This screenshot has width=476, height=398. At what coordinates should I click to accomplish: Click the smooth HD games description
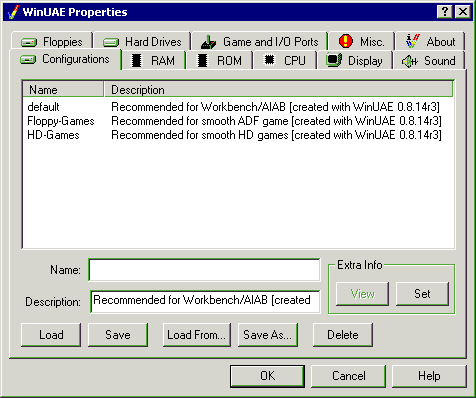(x=276, y=135)
